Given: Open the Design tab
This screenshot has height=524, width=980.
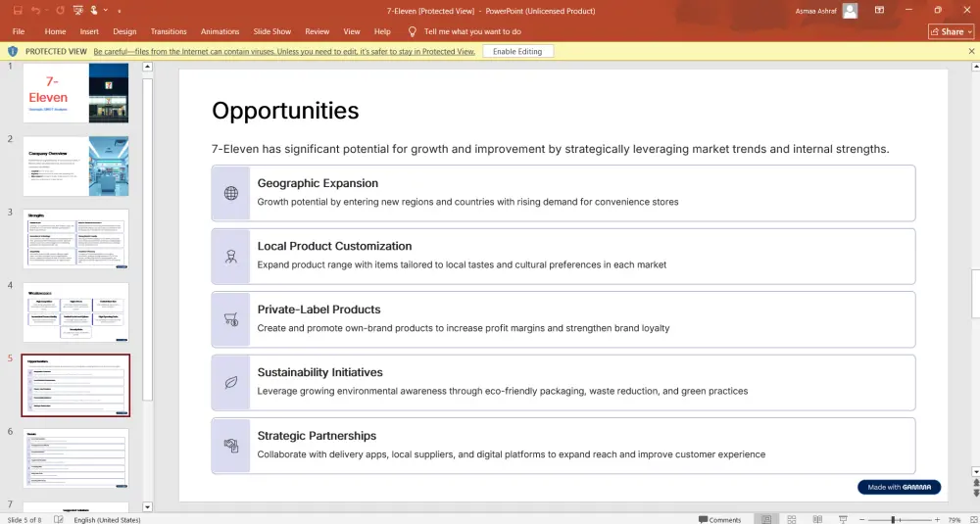Looking at the screenshot, I should click(124, 31).
